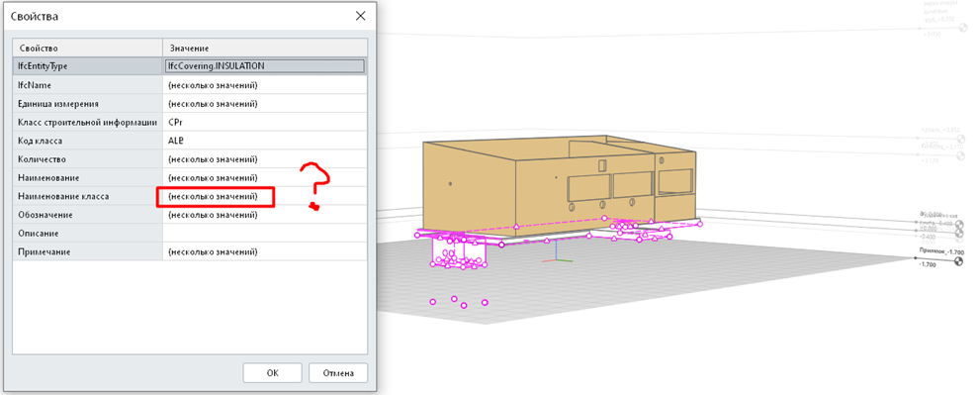Edit the IfcEntityType value field

coord(264,65)
